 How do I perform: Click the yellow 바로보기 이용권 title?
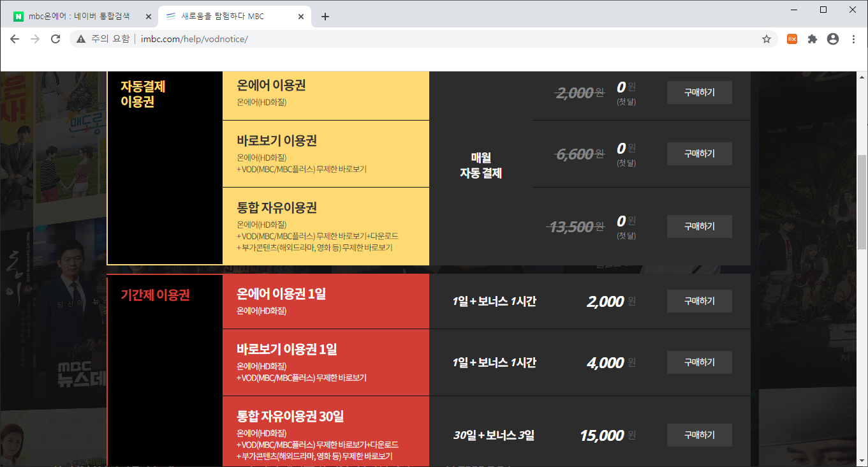click(277, 141)
